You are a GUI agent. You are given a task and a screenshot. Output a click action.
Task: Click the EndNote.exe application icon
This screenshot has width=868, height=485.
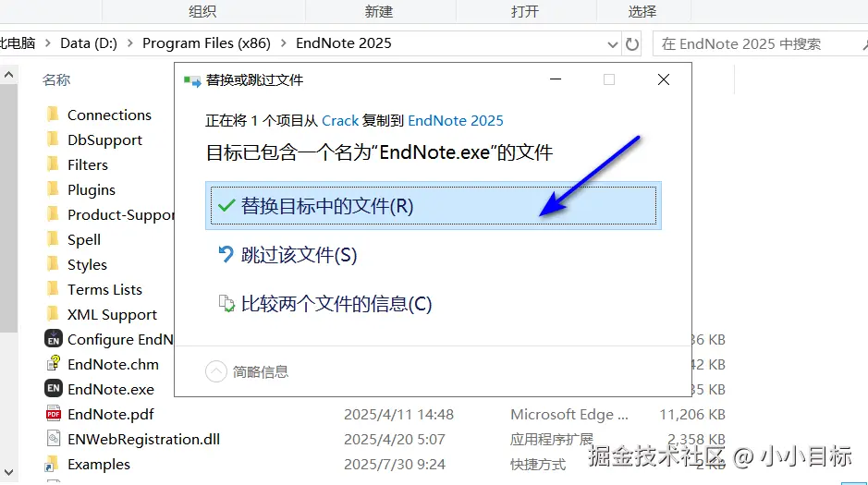[53, 388]
